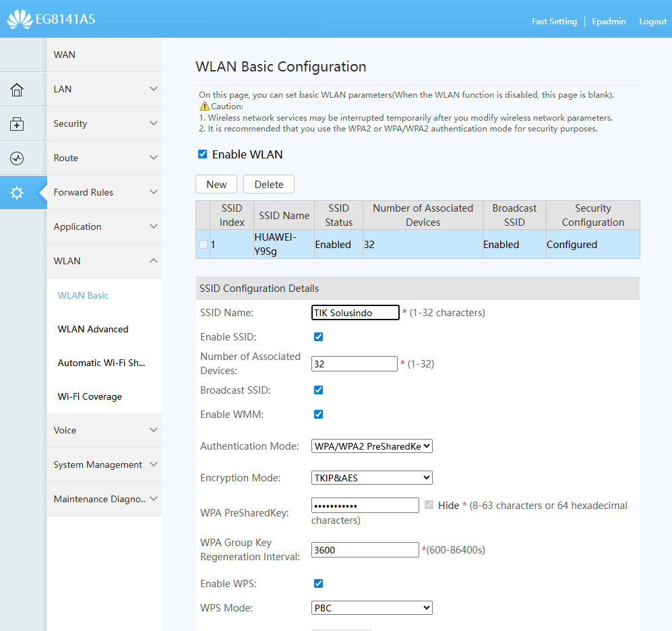Open the WLAN Advanced menu item
This screenshot has height=631, width=672.
point(93,329)
